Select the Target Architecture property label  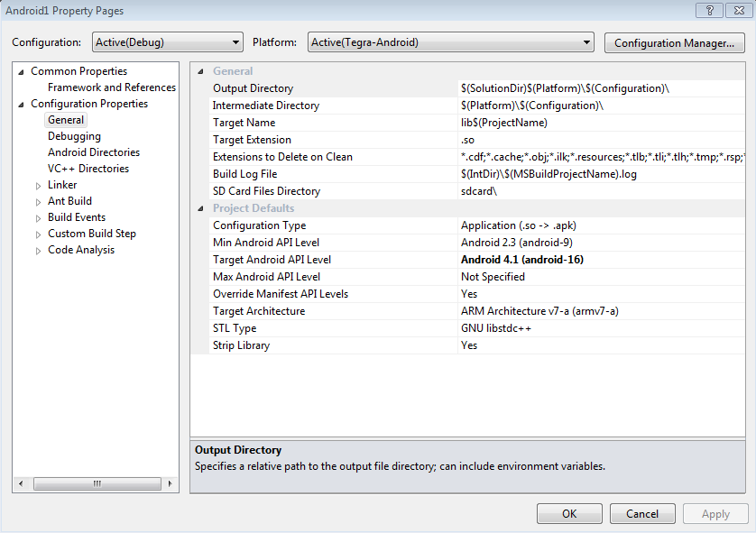259,311
